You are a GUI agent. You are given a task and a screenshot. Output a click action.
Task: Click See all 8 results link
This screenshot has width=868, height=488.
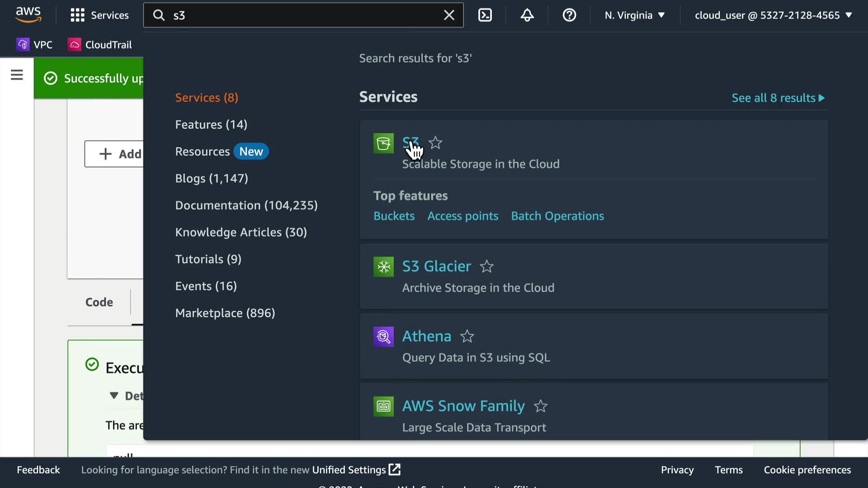coord(778,98)
